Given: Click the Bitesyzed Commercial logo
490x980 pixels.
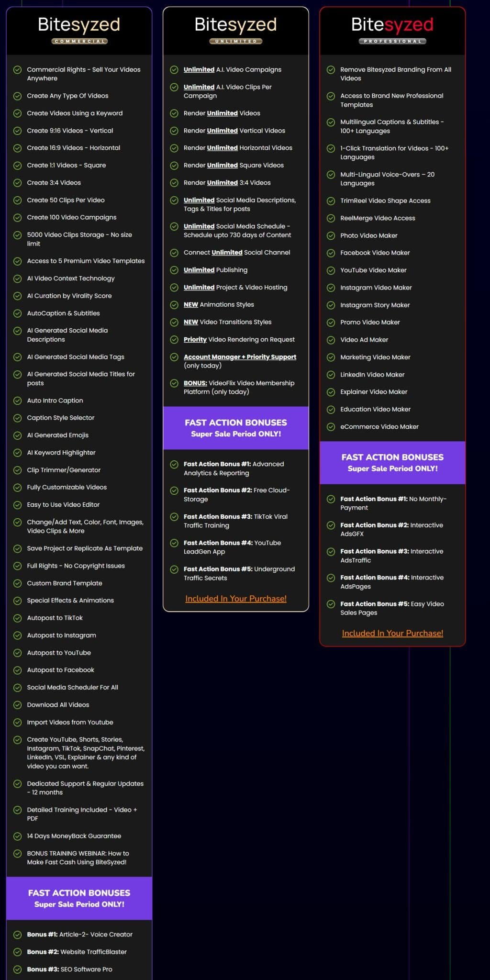Looking at the screenshot, I should (x=79, y=30).
